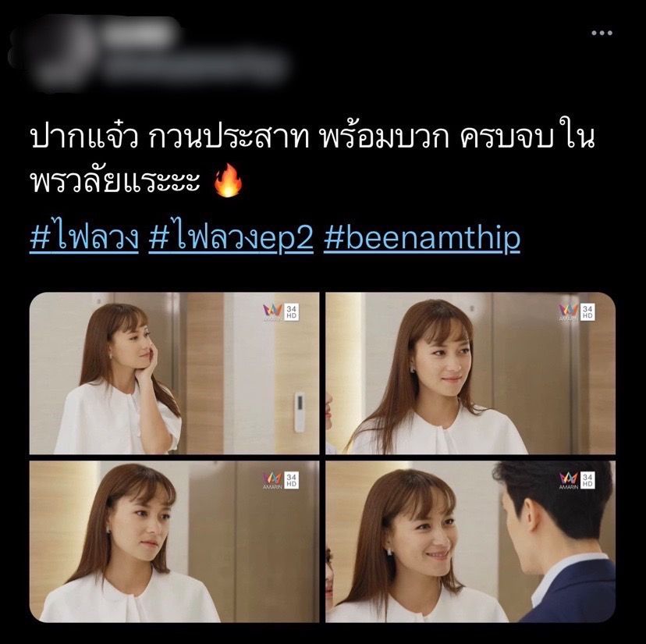Follow the #ไฟลวงep2 hashtag link
Image resolution: width=646 pixels, height=644 pixels.
(231, 238)
